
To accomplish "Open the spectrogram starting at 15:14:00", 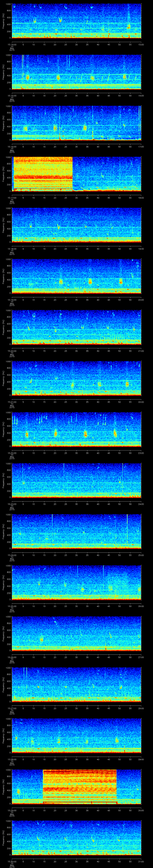I will tap(77, 21).
